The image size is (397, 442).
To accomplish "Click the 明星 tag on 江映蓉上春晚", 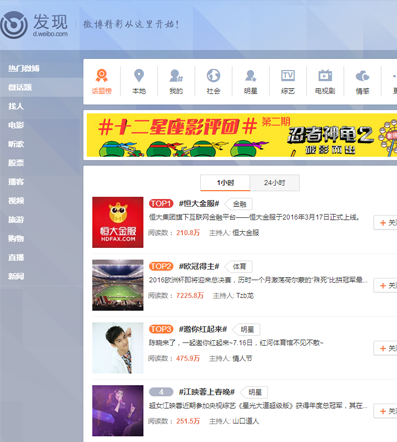I will point(255,392).
